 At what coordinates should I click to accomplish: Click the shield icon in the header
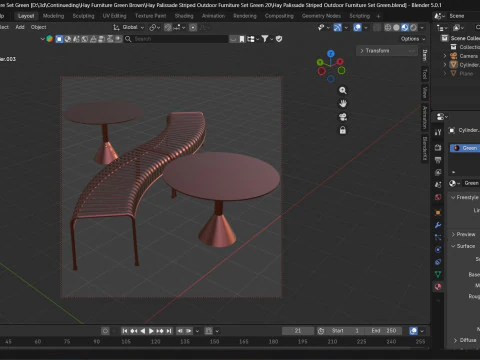279,39
